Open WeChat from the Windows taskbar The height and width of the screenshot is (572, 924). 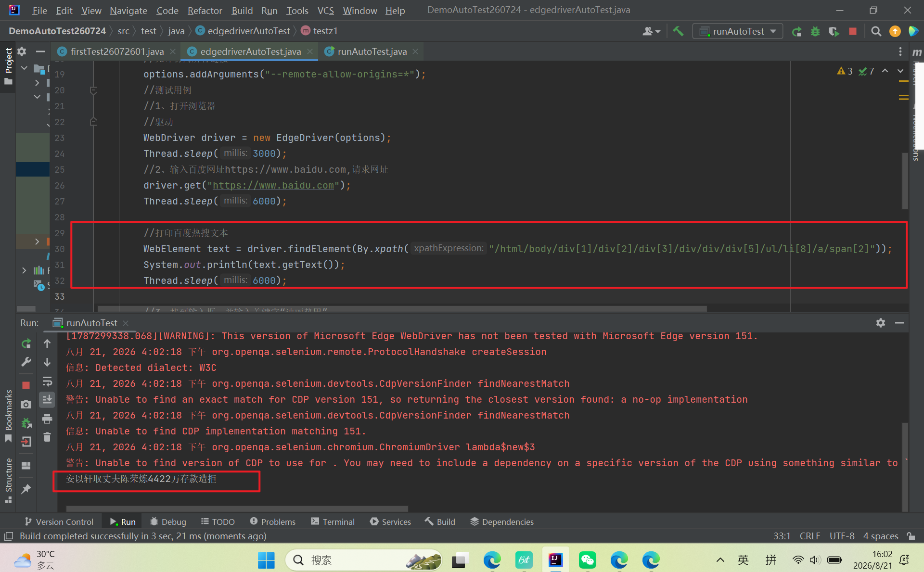588,559
